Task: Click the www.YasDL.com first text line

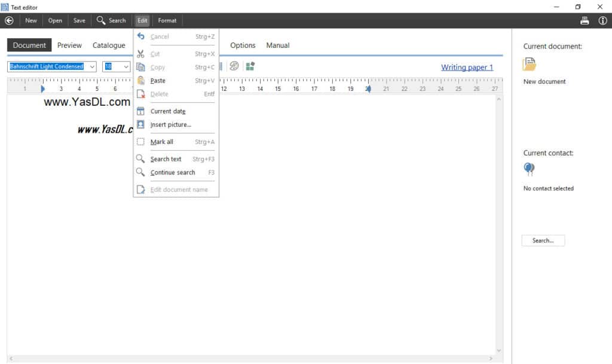Action: [x=87, y=102]
